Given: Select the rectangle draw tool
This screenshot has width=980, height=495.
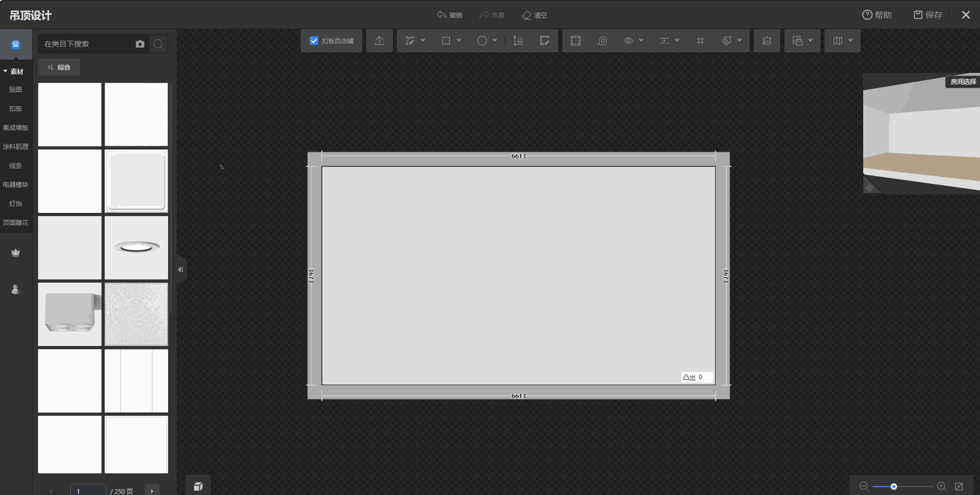Looking at the screenshot, I should pos(446,41).
